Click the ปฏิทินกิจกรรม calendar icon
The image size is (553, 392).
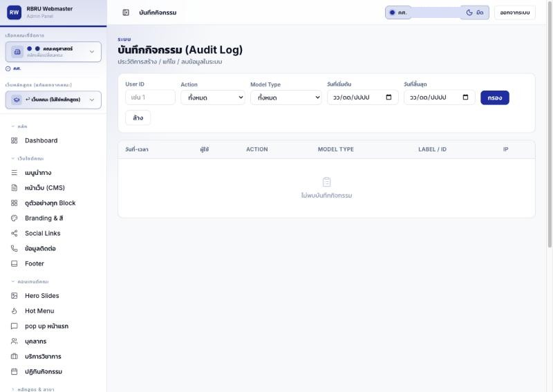(14, 371)
